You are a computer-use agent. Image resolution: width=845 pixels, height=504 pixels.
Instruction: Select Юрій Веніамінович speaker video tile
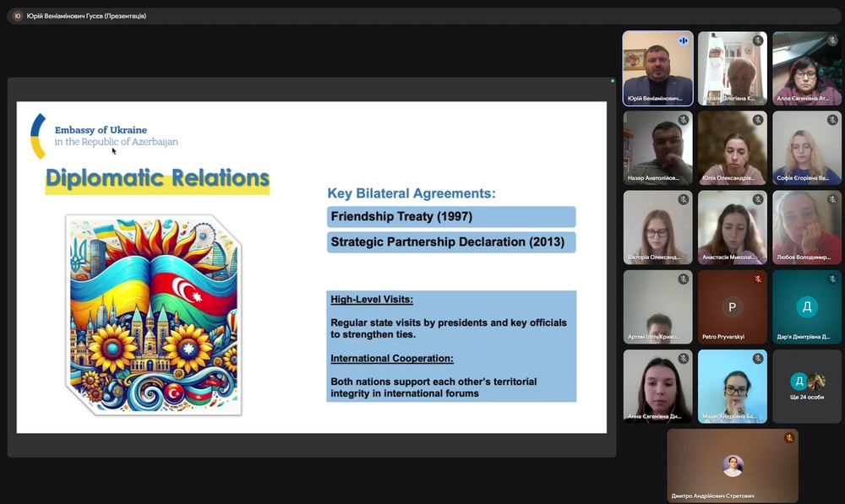point(657,68)
